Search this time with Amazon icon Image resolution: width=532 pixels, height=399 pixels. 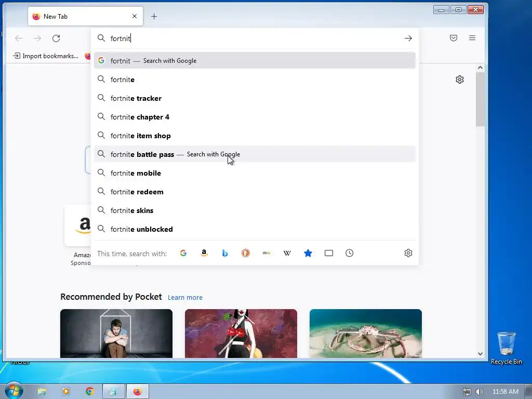[204, 253]
